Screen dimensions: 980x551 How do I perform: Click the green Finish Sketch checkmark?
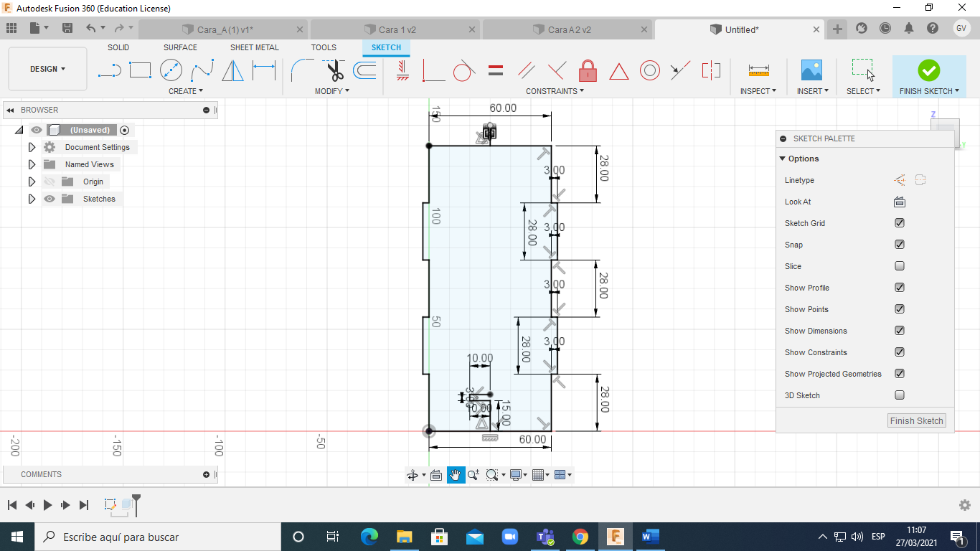928,70
